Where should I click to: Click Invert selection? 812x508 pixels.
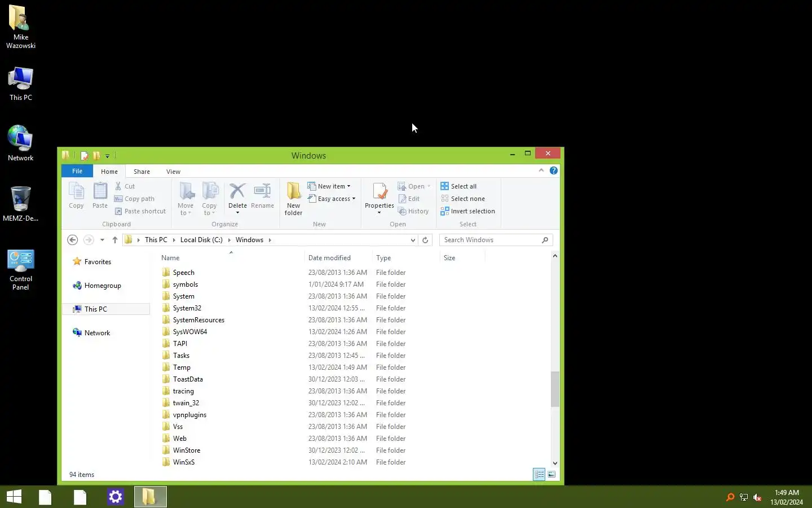[467, 211]
